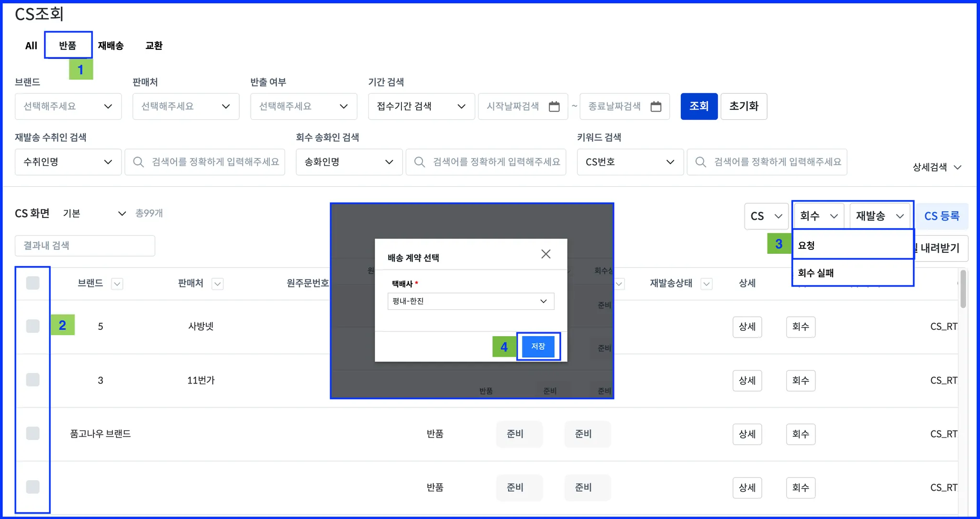Viewport: 980px width, 519px height.
Task: Click the 브랜드 column filter arrow icon
Action: tap(117, 284)
